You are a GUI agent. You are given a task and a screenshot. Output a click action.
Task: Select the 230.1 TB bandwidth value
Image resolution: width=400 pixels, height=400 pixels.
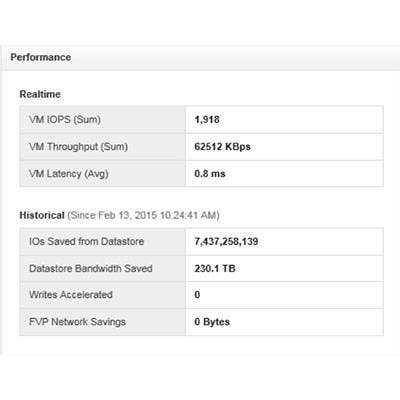point(215,268)
